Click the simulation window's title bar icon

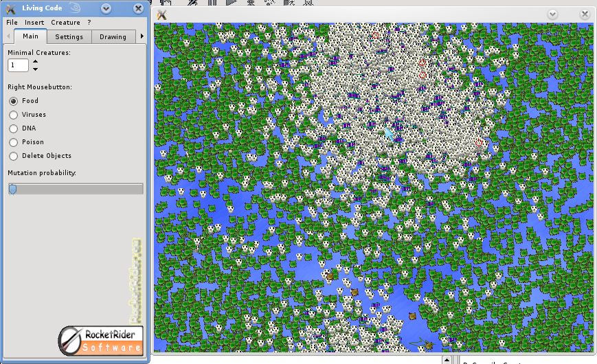pos(162,14)
